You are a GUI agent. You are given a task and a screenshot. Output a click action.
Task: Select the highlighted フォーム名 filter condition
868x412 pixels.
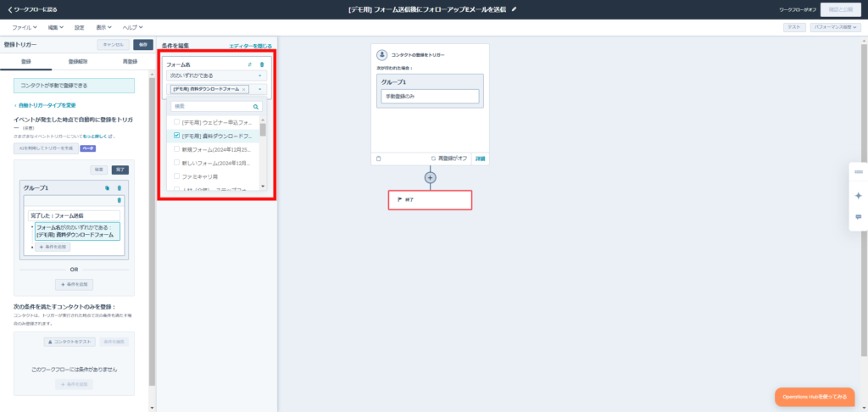77,231
